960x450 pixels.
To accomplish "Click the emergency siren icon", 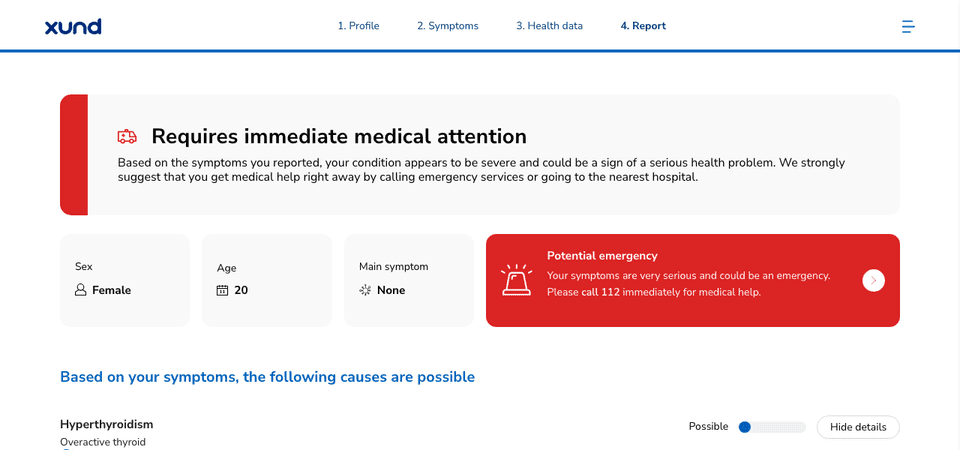I will [516, 280].
